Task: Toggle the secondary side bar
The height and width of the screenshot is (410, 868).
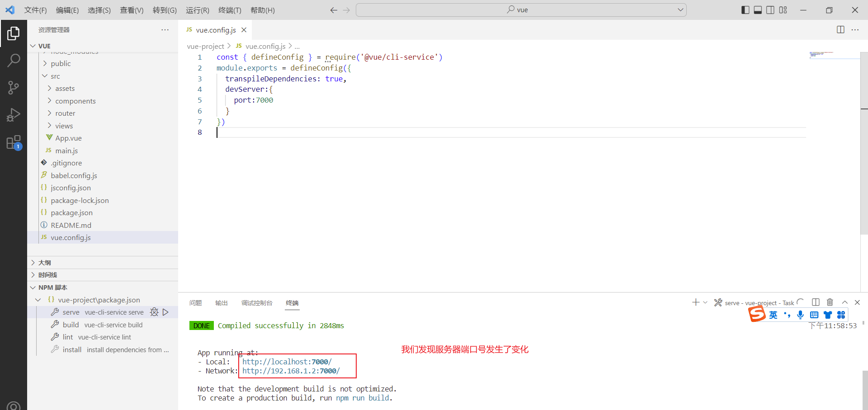Action: point(770,10)
